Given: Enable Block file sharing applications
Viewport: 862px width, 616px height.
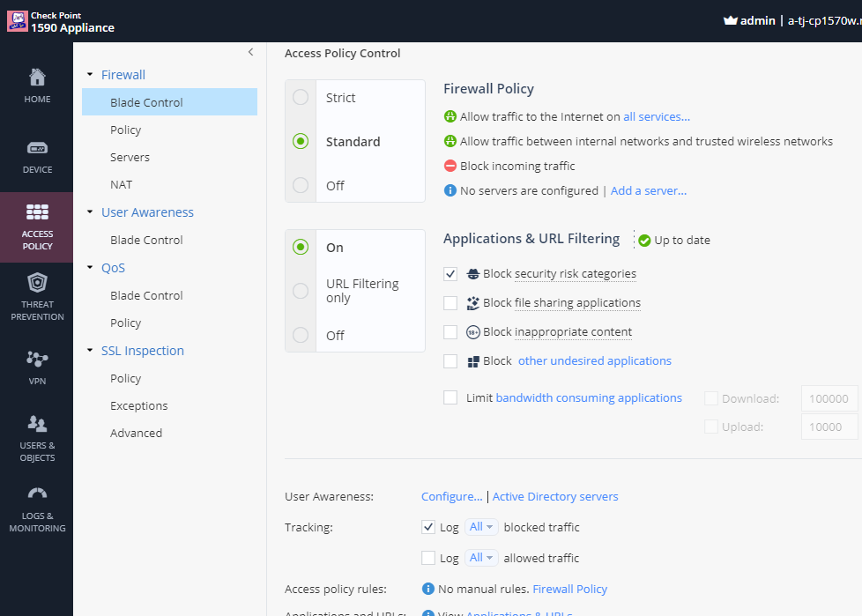Looking at the screenshot, I should point(450,302).
